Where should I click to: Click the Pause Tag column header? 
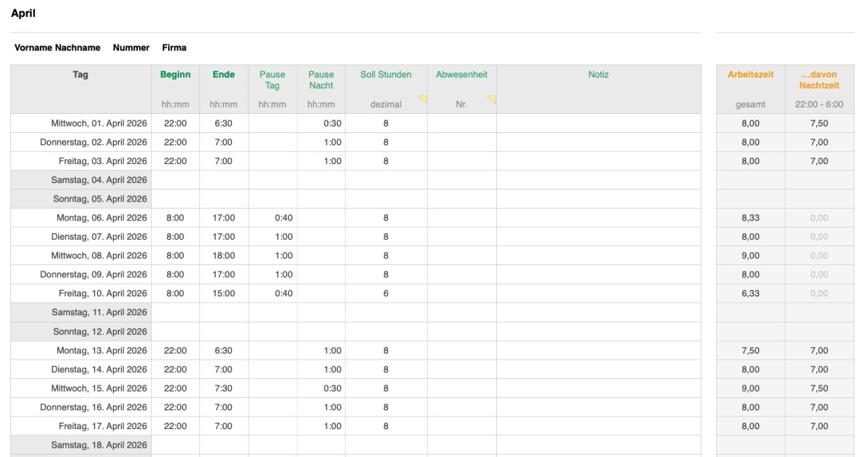click(x=272, y=80)
